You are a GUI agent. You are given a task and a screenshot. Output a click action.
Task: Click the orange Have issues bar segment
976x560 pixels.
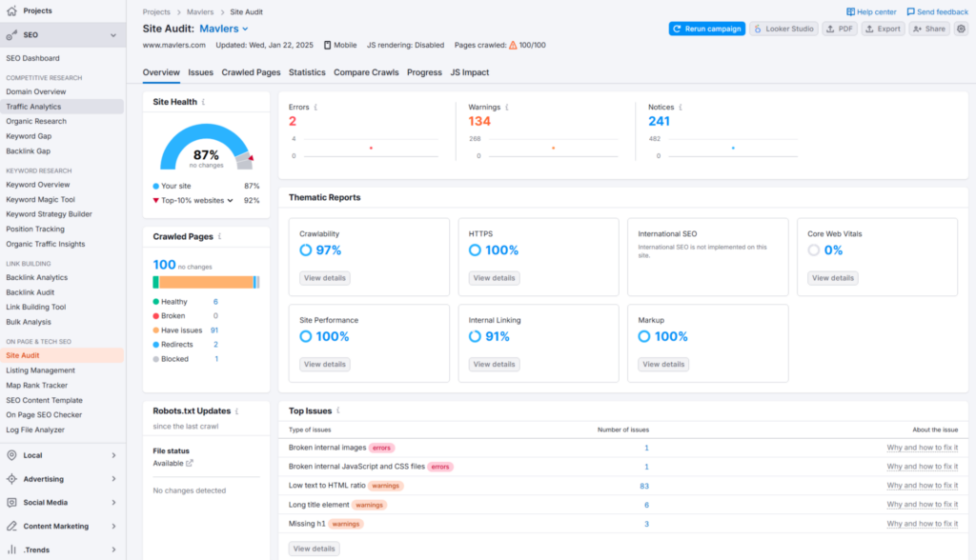click(x=206, y=283)
